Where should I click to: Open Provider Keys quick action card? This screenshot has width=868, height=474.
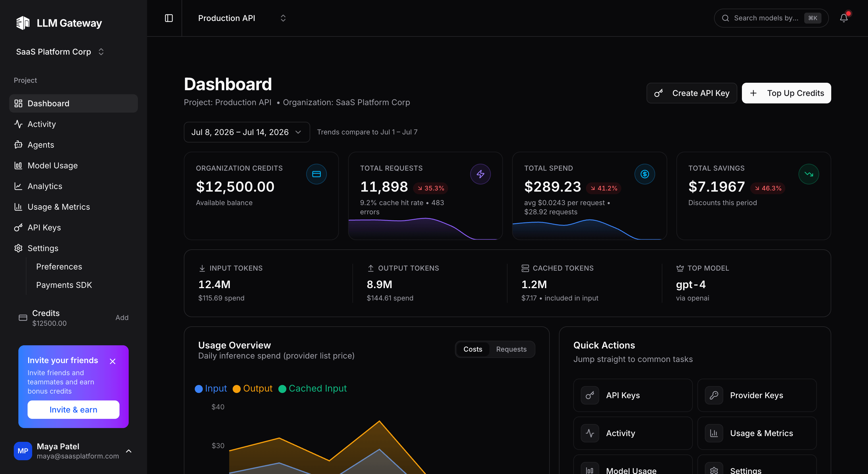click(757, 395)
